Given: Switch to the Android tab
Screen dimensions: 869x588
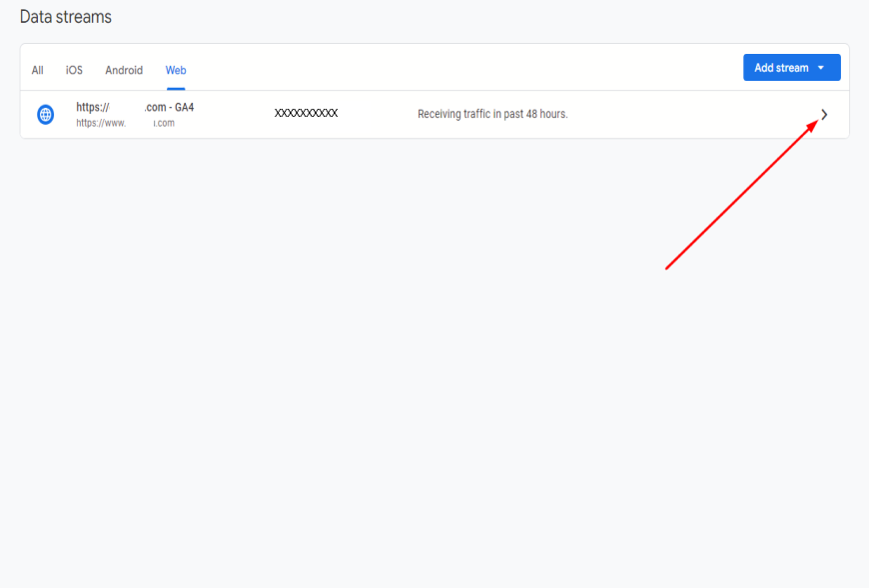Looking at the screenshot, I should coord(124,70).
